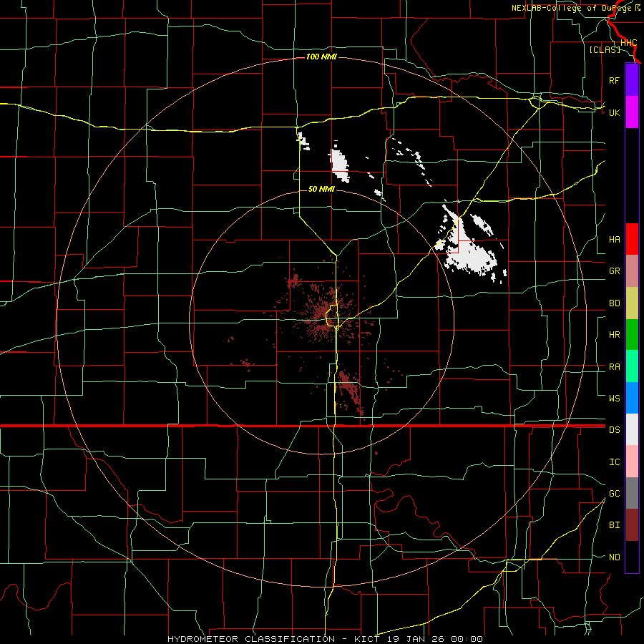Click the UK magenta legend swatch
Screen dimensions: 644x644
click(632, 112)
